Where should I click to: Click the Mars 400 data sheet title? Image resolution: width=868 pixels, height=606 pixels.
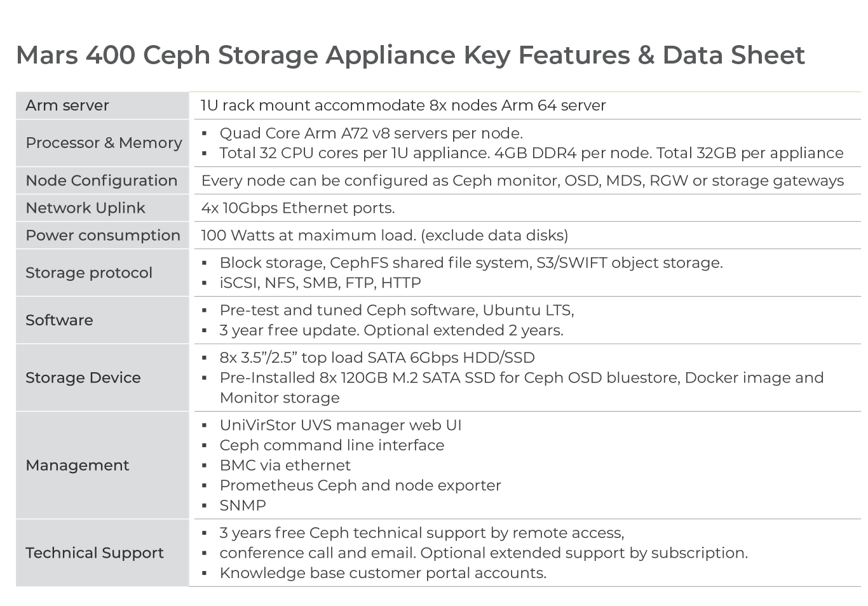410,55
